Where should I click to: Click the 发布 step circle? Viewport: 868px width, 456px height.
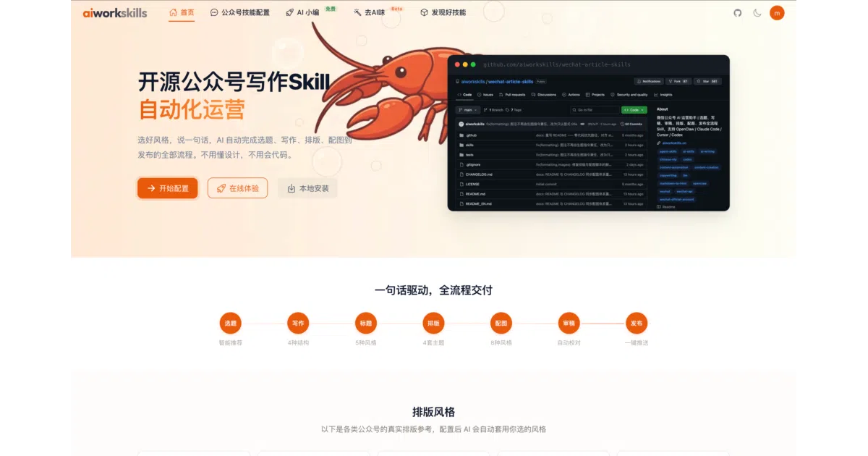pyautogui.click(x=636, y=324)
